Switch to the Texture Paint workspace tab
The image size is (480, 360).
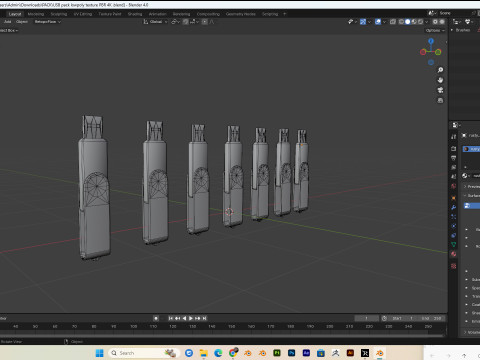coord(110,14)
